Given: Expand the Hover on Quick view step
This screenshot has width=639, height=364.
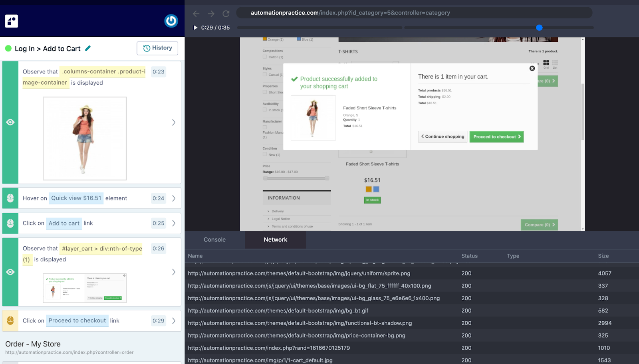Looking at the screenshot, I should click(174, 198).
